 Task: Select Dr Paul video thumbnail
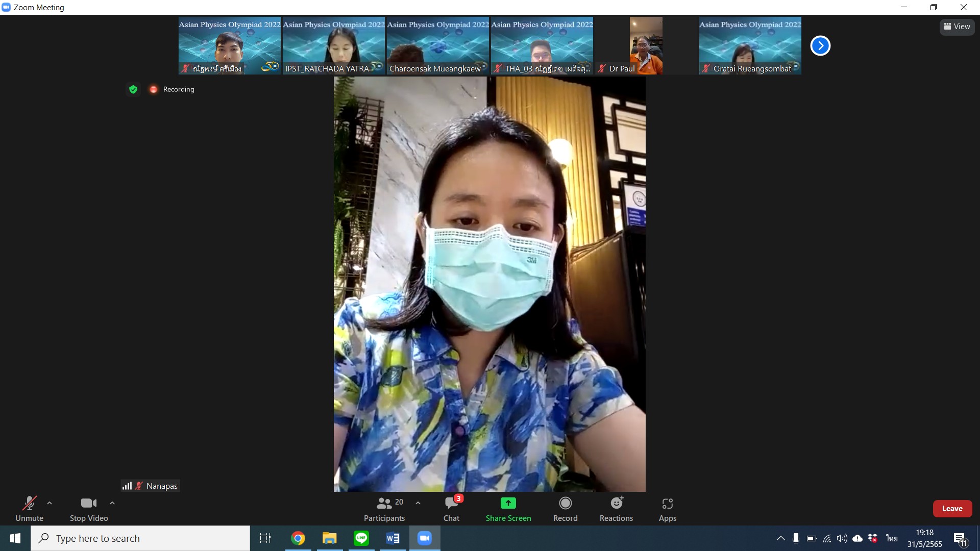[x=646, y=45]
